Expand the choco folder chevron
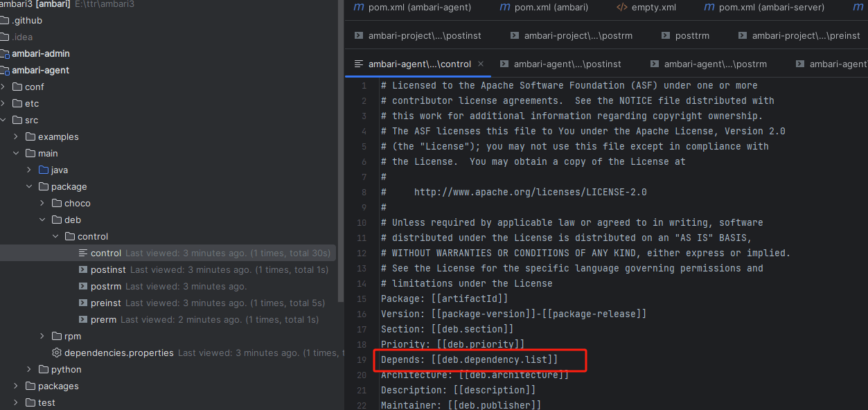The image size is (868, 410). (42, 203)
